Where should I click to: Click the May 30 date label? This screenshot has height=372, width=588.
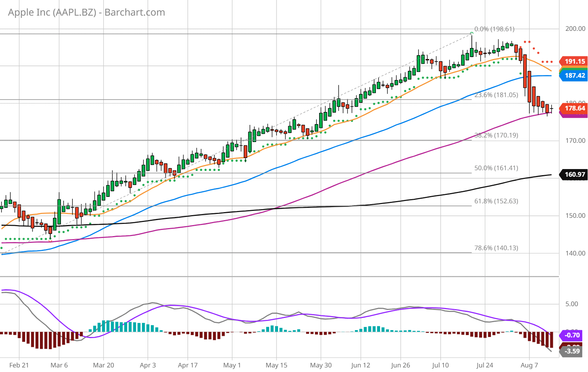[x=321, y=365]
